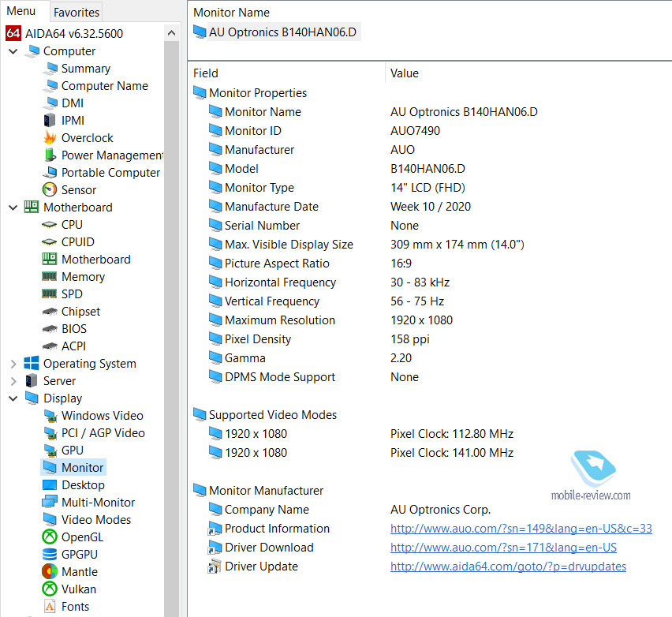This screenshot has width=672, height=617.
Task: Expand the Server tree node
Action: coord(13,381)
